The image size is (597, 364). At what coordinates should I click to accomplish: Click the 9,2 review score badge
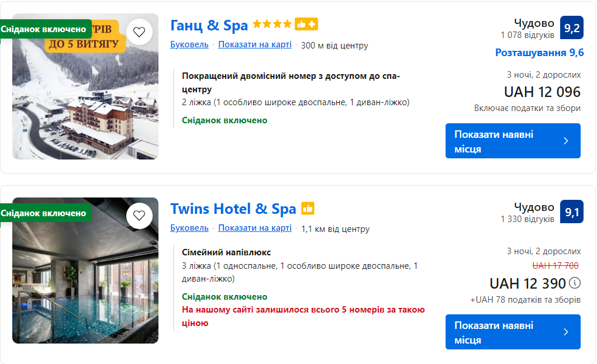pyautogui.click(x=571, y=28)
